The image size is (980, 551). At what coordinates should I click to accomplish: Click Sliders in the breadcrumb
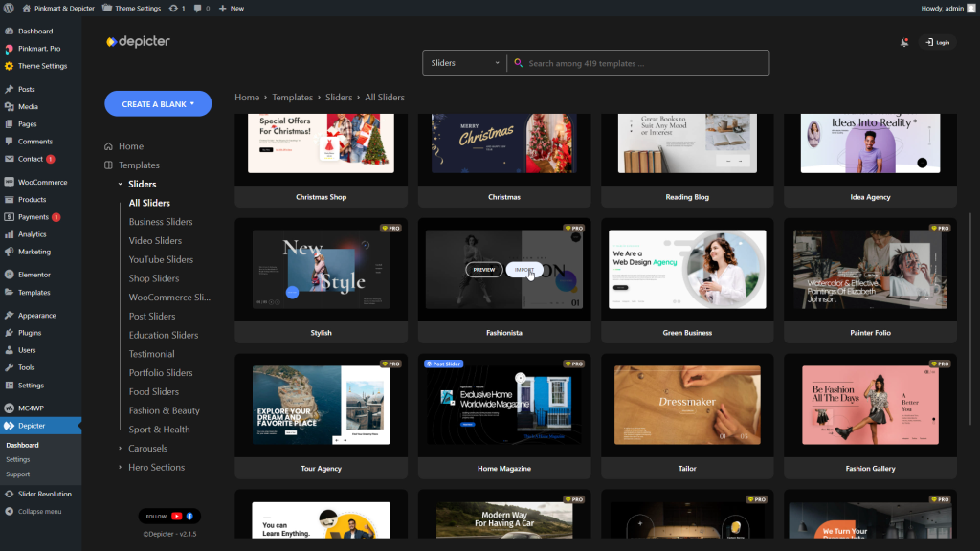[339, 98]
